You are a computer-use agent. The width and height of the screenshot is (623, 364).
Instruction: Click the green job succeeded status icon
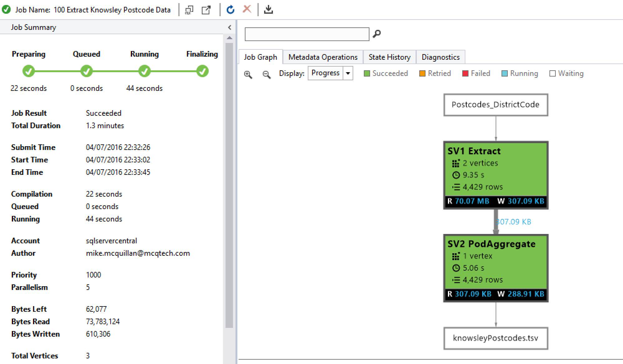tap(6, 10)
